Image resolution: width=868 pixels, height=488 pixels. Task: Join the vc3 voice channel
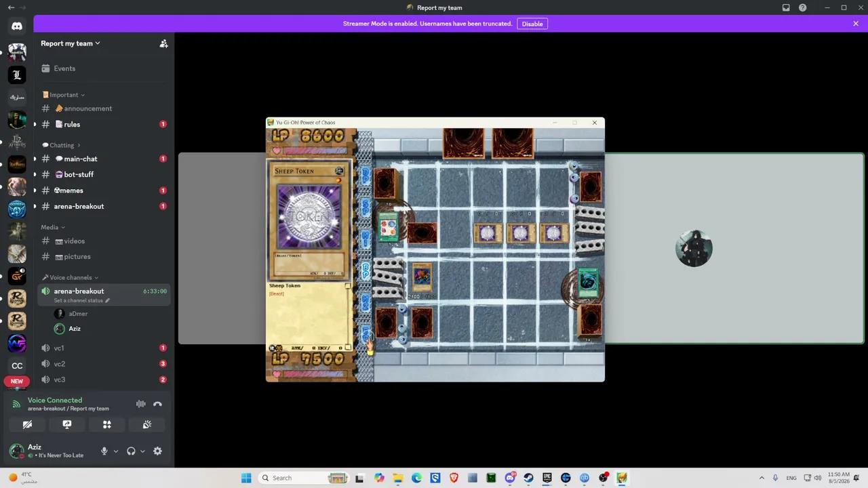(104, 380)
